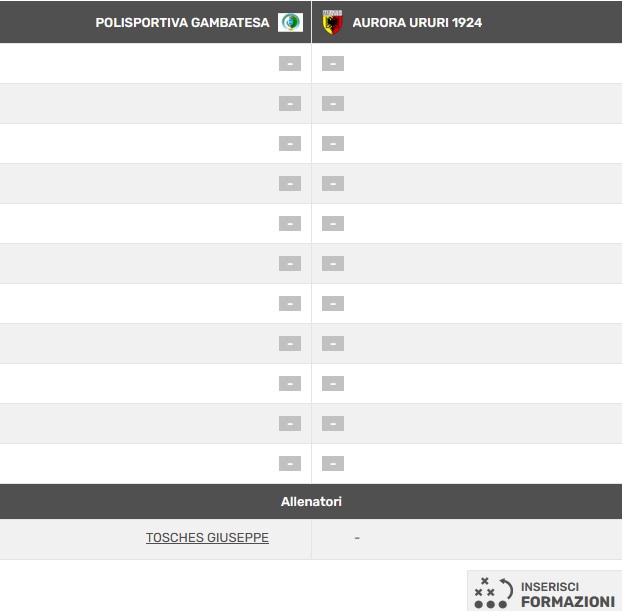Open the Inserisci Formazioni tactics icon
Viewport: 622px width, 611px height.
(493, 593)
